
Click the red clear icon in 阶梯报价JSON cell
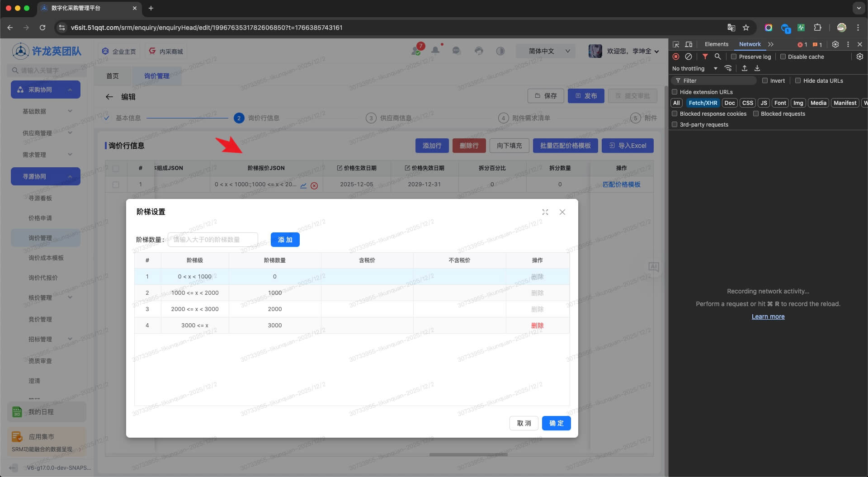[x=314, y=185]
